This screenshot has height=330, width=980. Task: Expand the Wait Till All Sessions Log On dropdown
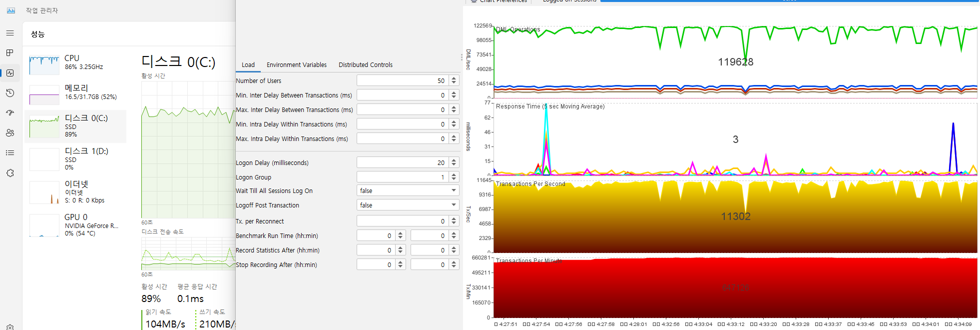[x=454, y=190]
